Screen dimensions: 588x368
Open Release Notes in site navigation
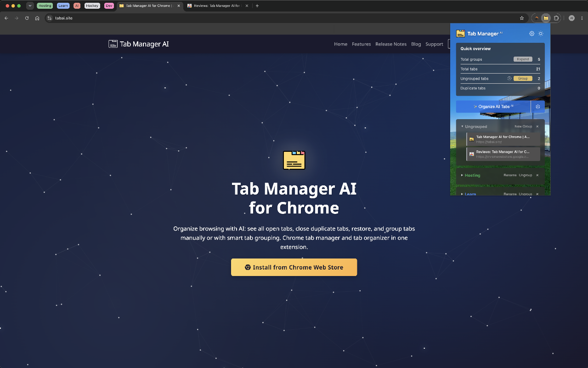tap(391, 44)
